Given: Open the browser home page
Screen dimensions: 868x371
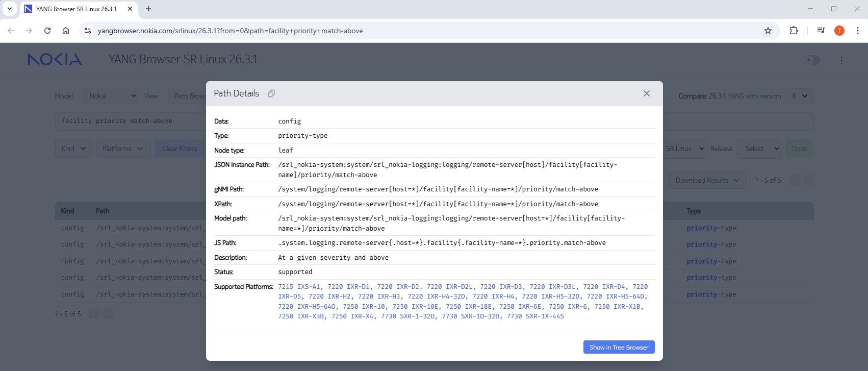Looking at the screenshot, I should tap(66, 31).
